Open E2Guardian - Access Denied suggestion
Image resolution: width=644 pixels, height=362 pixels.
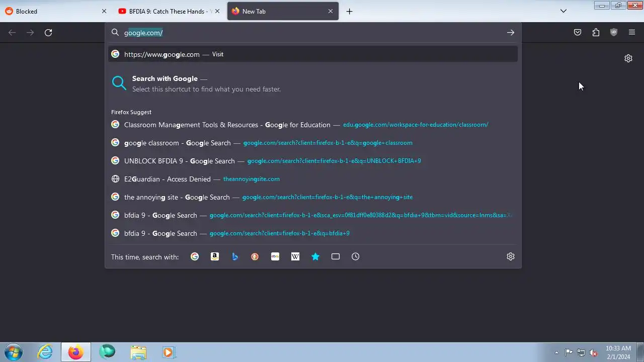coord(313,179)
